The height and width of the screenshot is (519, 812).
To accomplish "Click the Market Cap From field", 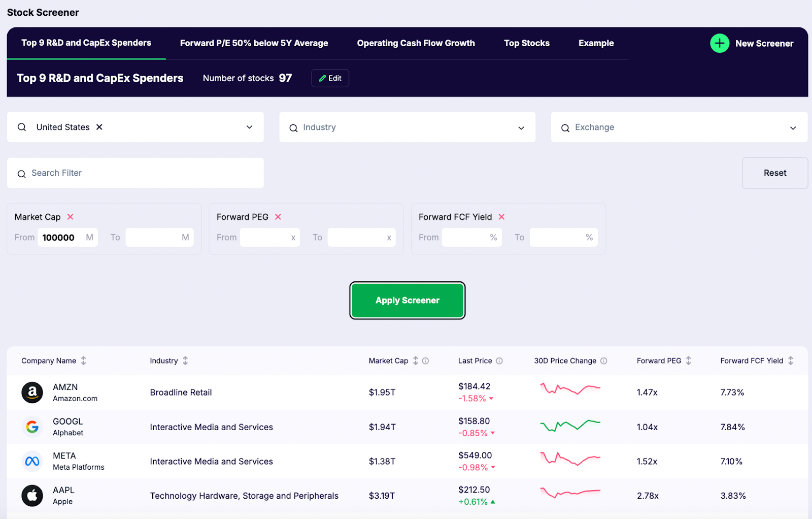I will pyautogui.click(x=67, y=237).
